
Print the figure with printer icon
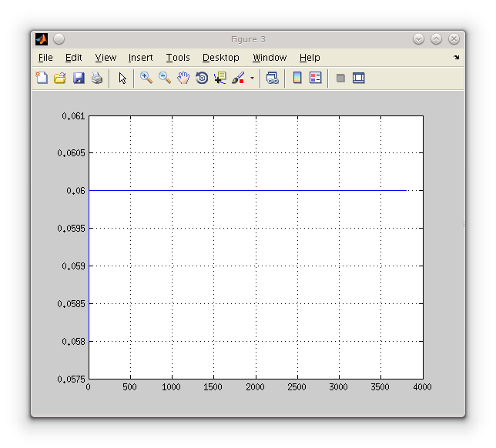click(97, 78)
